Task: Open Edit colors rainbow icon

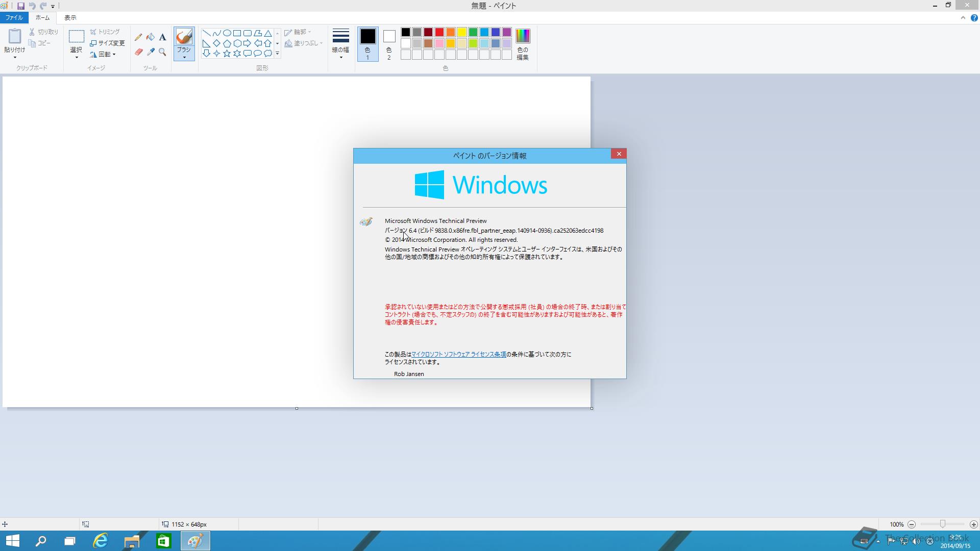Action: pyautogui.click(x=523, y=36)
